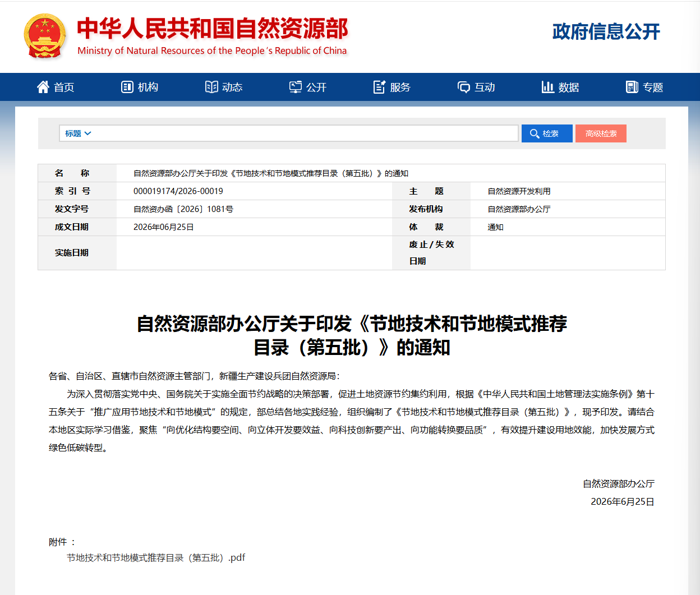Viewport: 700px width, 595px height.
Task: Click the chat-bubble icon beside 互动
Action: (464, 87)
